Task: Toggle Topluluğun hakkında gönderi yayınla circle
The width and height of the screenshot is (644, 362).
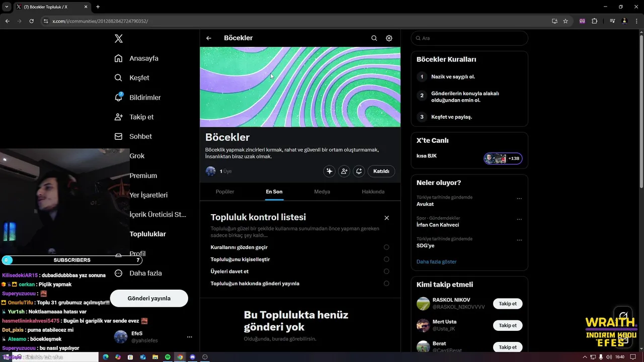Action: (386, 284)
